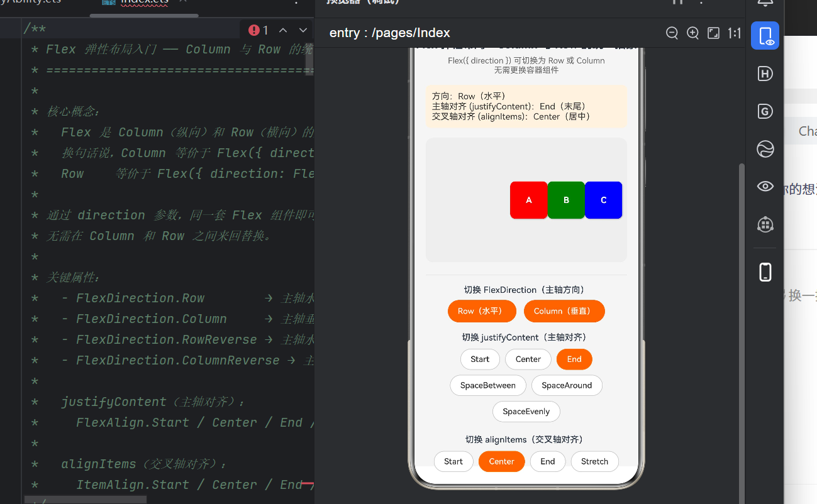Image resolution: width=817 pixels, height=504 pixels.
Task: Set justifyContent to SpaceAround
Action: (x=567, y=385)
